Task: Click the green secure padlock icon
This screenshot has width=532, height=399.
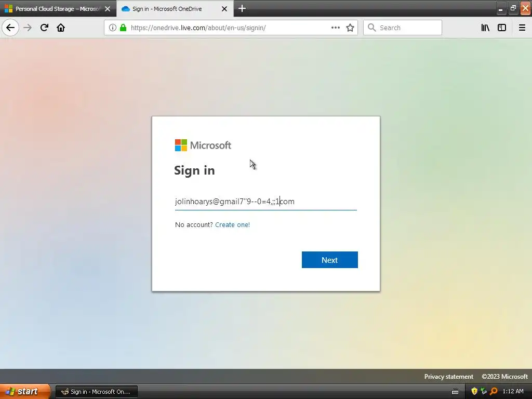Action: (x=123, y=28)
